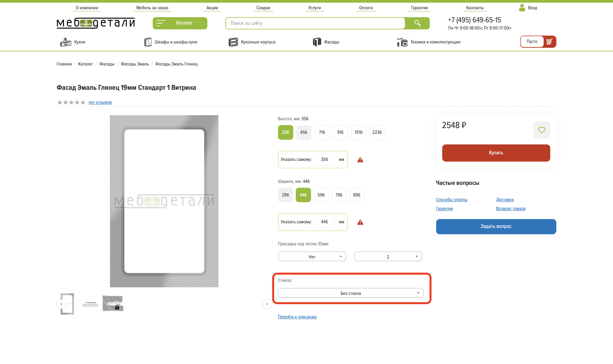
Task: Click next arrow in thumbnail carousel
Action: point(267,304)
